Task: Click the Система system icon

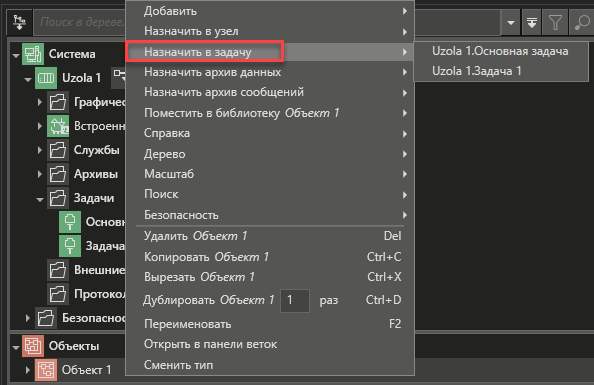Action: click(33, 54)
